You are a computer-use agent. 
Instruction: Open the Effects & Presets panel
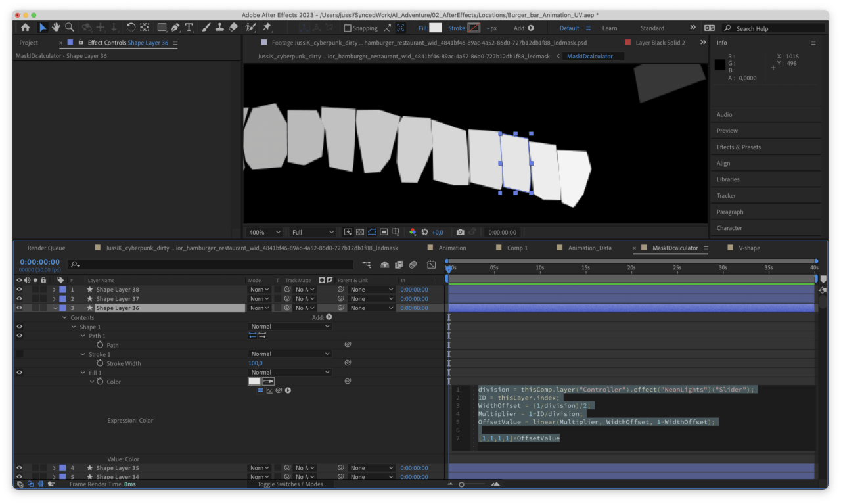pos(739,147)
